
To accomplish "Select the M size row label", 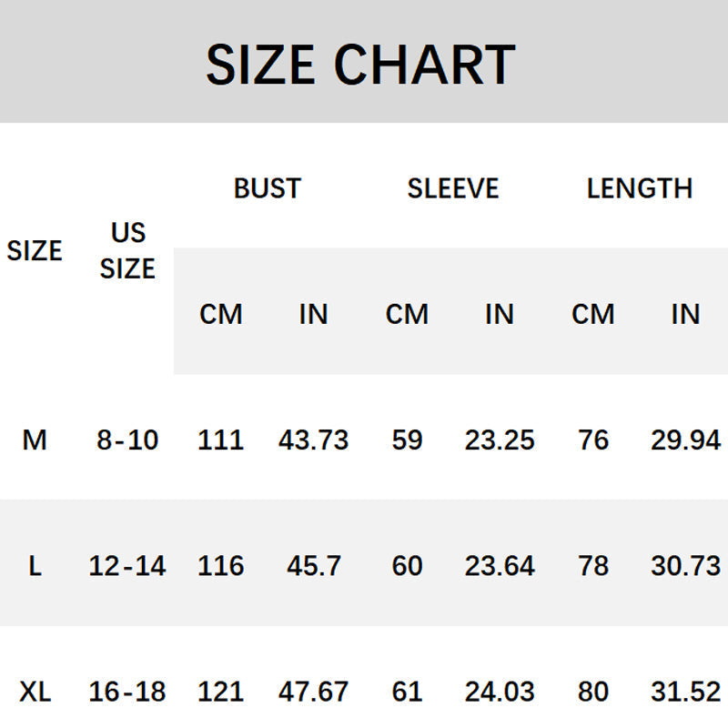I will [35, 440].
